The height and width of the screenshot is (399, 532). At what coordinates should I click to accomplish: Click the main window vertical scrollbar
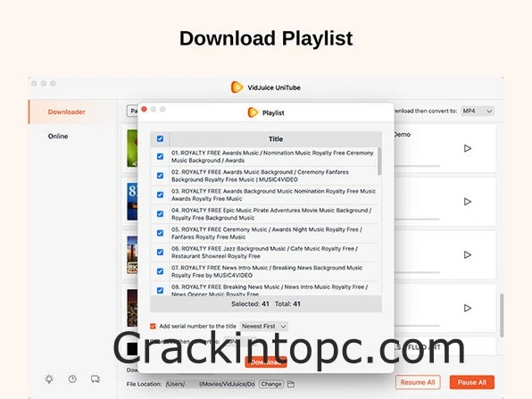502,315
